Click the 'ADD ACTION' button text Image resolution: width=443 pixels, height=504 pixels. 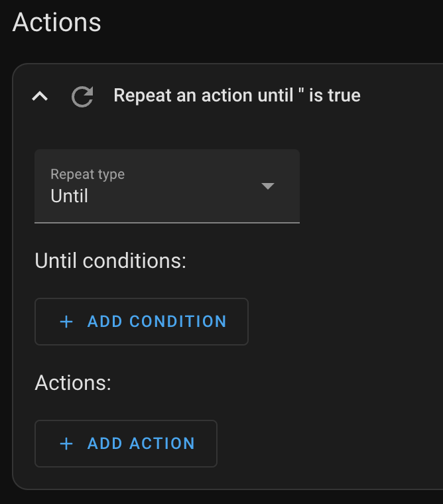click(141, 444)
